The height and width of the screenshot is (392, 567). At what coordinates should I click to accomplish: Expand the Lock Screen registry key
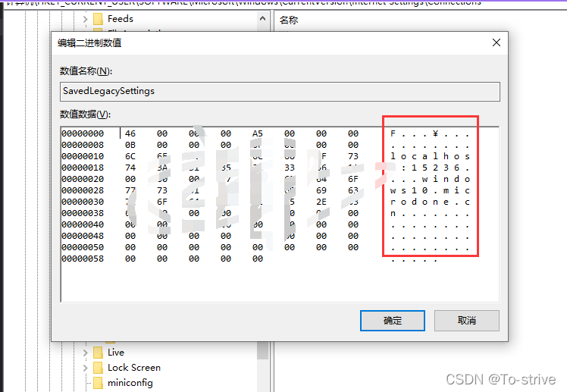pos(86,368)
